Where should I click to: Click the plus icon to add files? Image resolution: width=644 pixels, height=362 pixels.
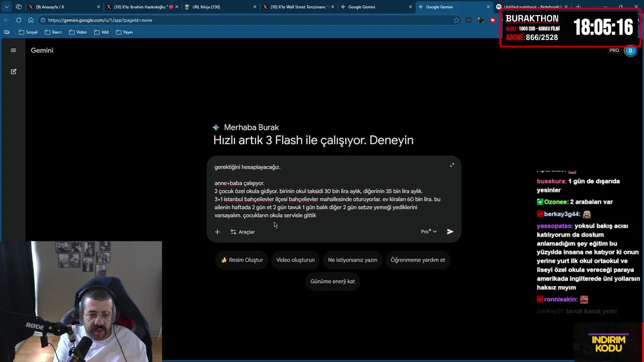pos(217,232)
